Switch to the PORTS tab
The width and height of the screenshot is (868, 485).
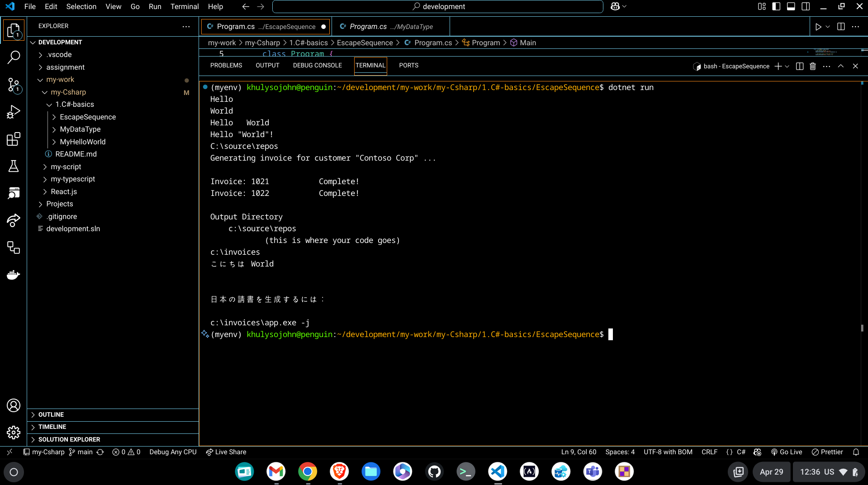409,65
